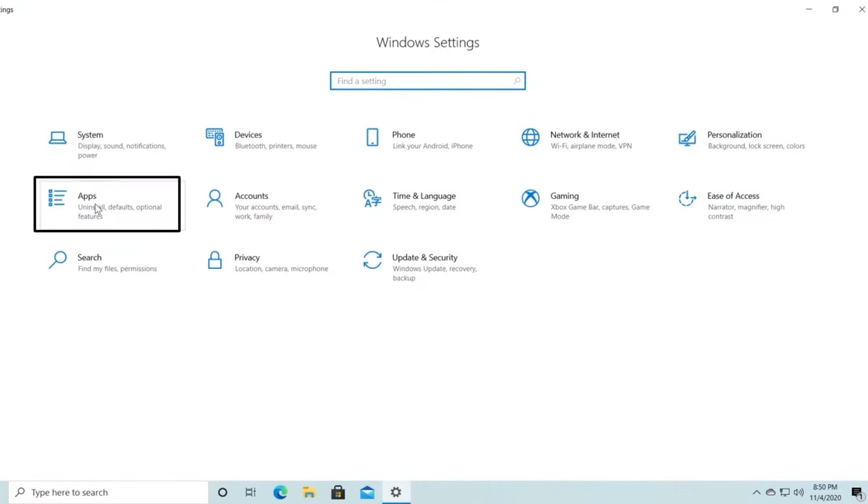Open Cortana circle on taskbar
868x504 pixels.
pyautogui.click(x=222, y=492)
